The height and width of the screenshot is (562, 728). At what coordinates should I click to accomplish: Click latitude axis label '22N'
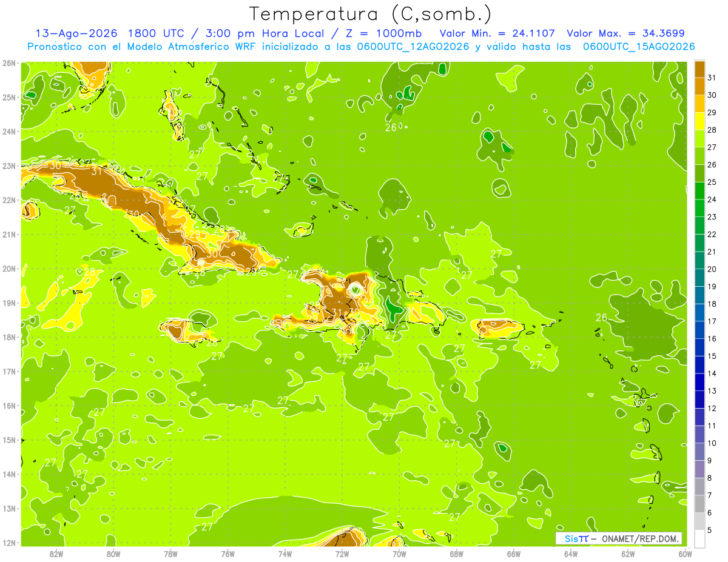(x=9, y=200)
